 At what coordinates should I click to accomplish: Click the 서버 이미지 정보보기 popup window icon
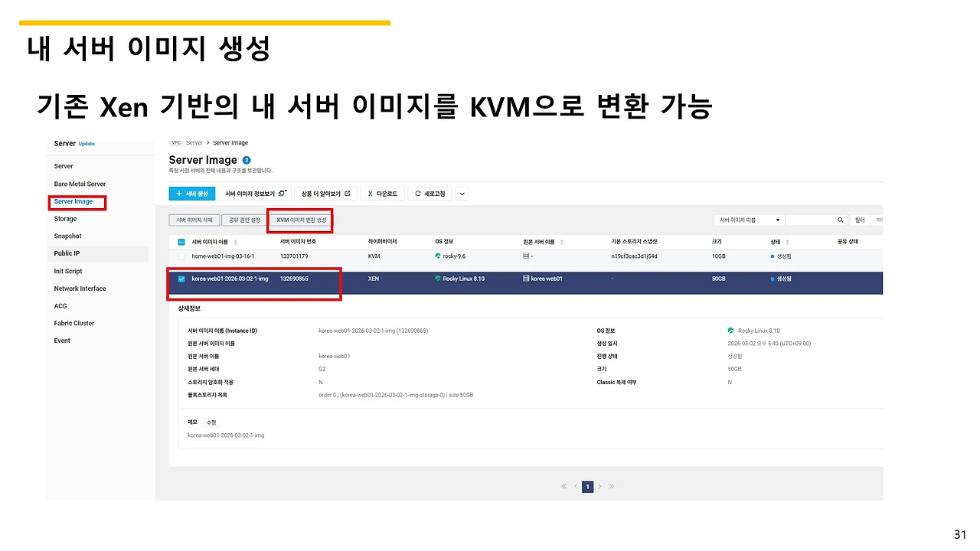[281, 194]
